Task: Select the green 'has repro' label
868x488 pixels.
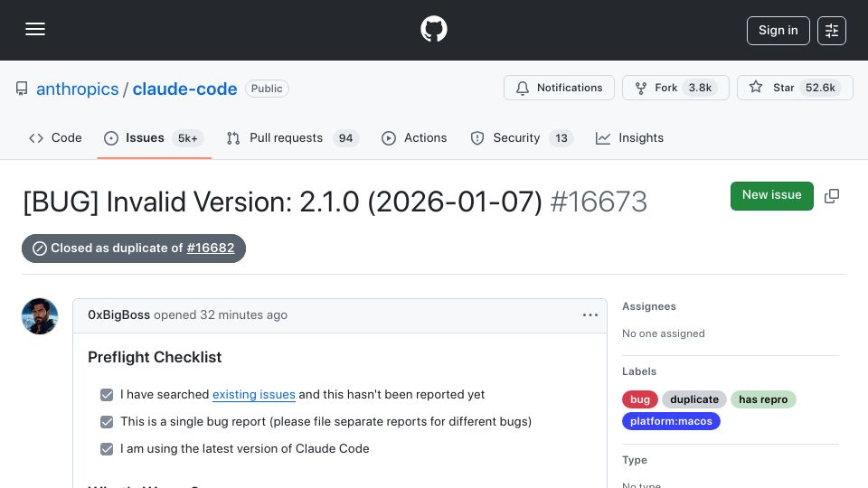Action: [763, 399]
